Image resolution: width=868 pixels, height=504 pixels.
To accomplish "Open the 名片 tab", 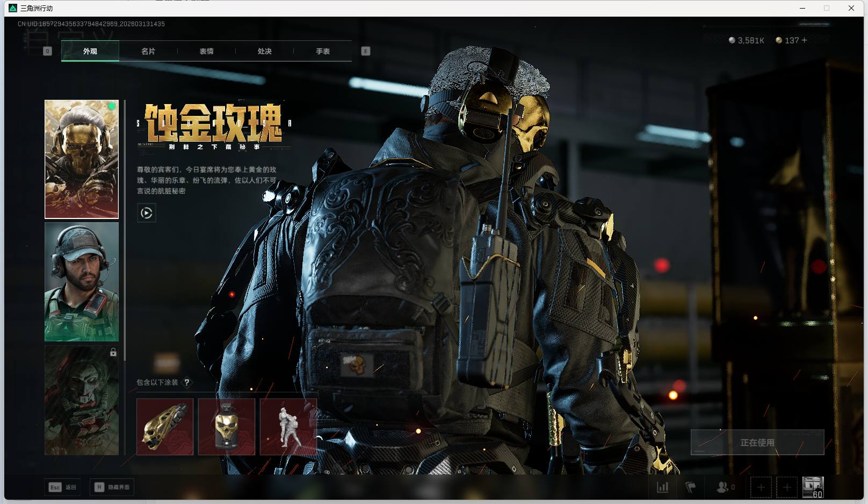I will point(148,51).
